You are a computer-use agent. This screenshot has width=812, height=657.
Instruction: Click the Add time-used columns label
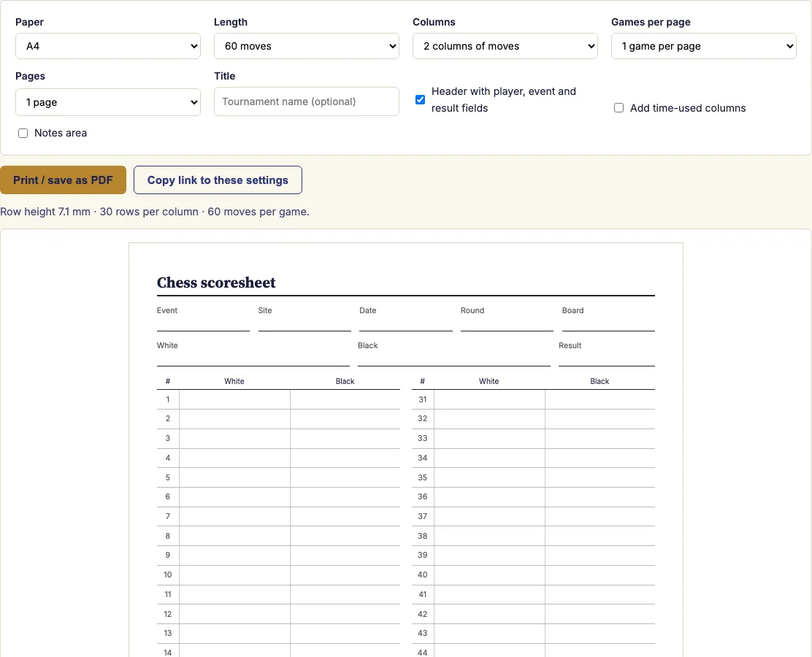tap(688, 108)
